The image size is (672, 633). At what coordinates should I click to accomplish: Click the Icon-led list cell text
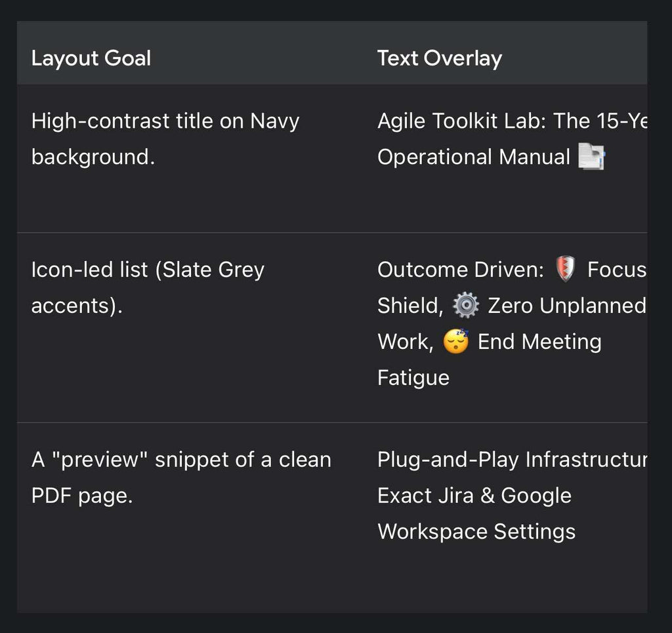pyautogui.click(x=148, y=287)
